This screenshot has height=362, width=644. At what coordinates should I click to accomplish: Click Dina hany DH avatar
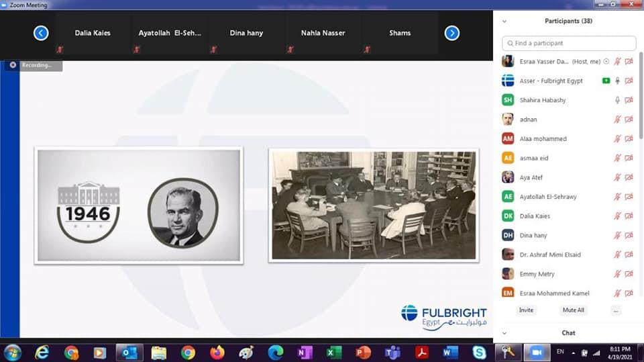pos(508,235)
